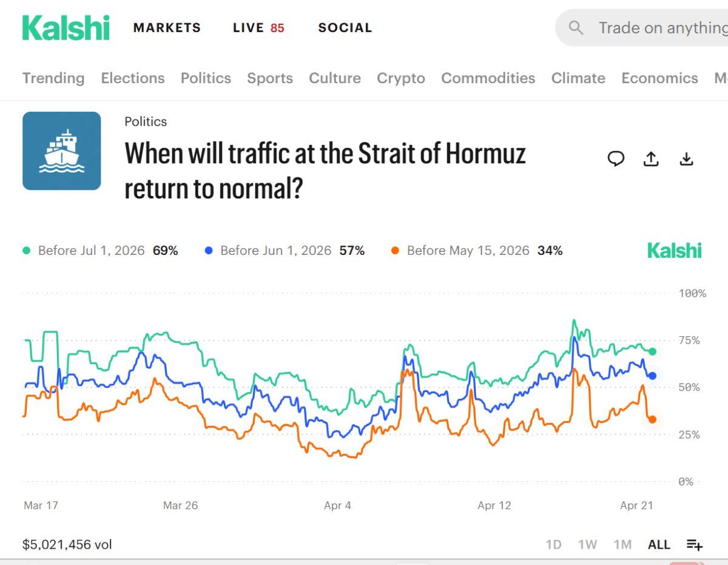Switch to the Crypto category tab
The image size is (728, 565).
[401, 78]
